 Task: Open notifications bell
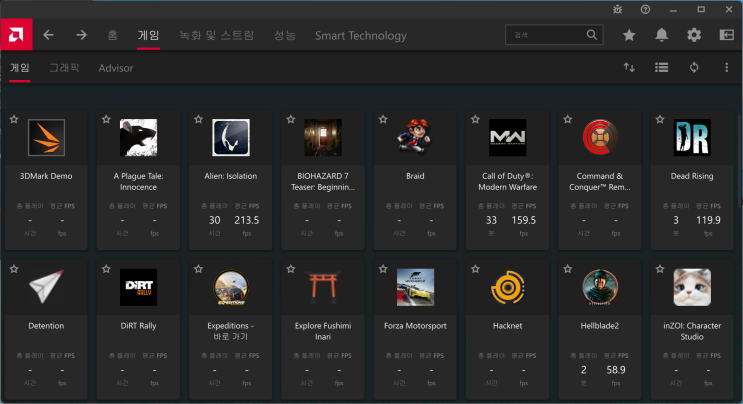point(661,35)
